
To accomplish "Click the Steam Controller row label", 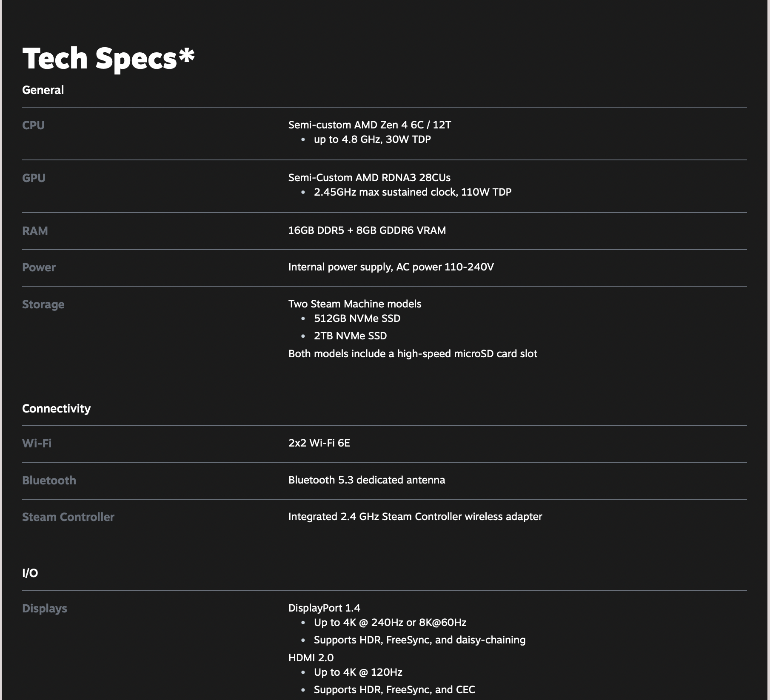I will pyautogui.click(x=68, y=517).
